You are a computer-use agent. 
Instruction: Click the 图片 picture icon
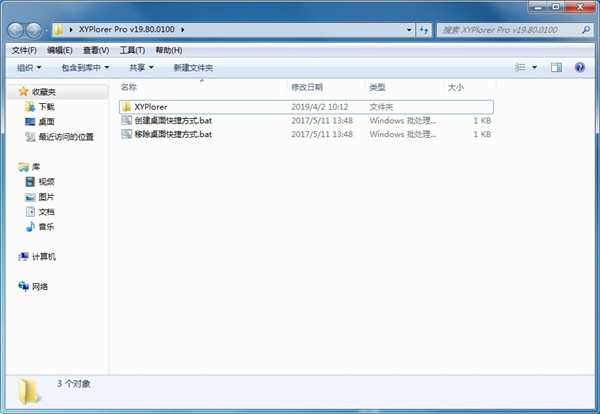point(30,197)
